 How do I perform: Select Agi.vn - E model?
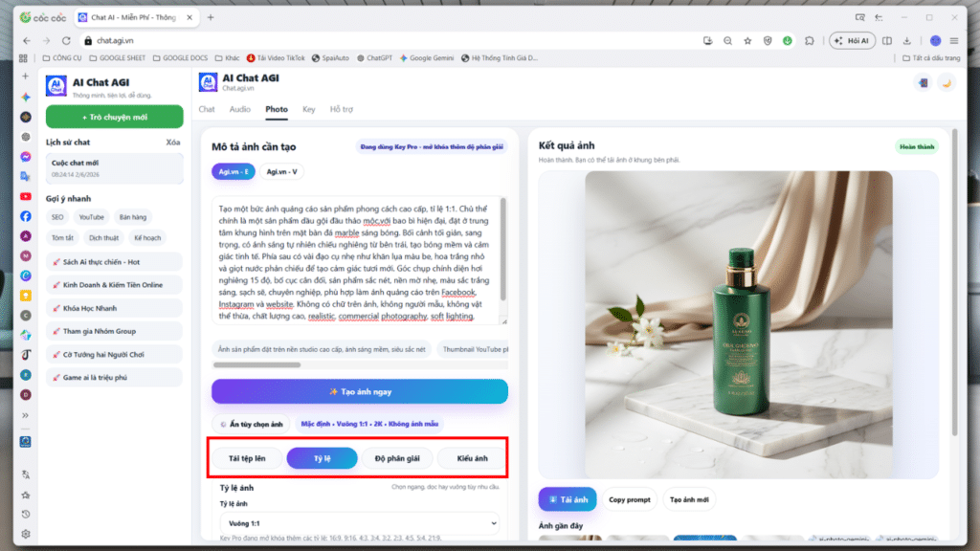(234, 172)
